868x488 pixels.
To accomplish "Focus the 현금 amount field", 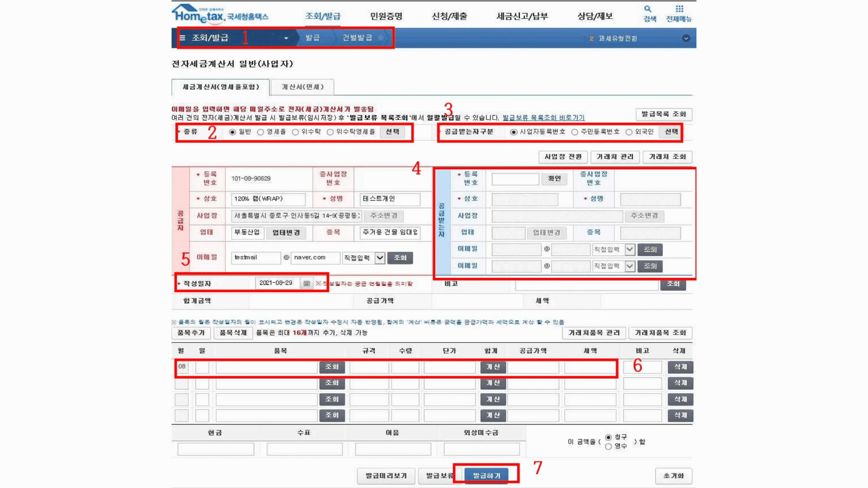I will 216,450.
